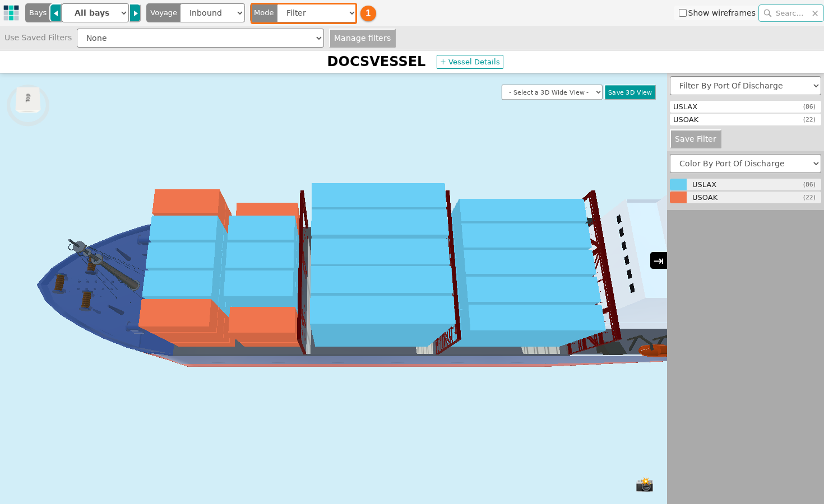Open the Select a 3D Wide View dropdown
This screenshot has width=824, height=504.
click(x=552, y=92)
